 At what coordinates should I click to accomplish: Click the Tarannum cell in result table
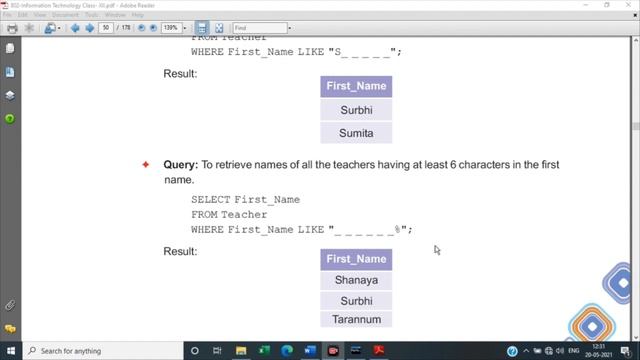(356, 320)
